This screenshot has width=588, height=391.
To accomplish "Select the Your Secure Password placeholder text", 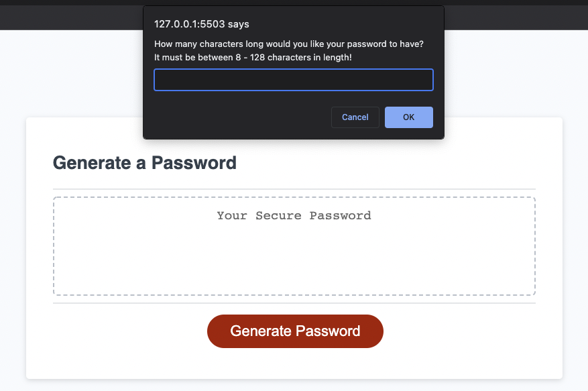I will [x=293, y=215].
